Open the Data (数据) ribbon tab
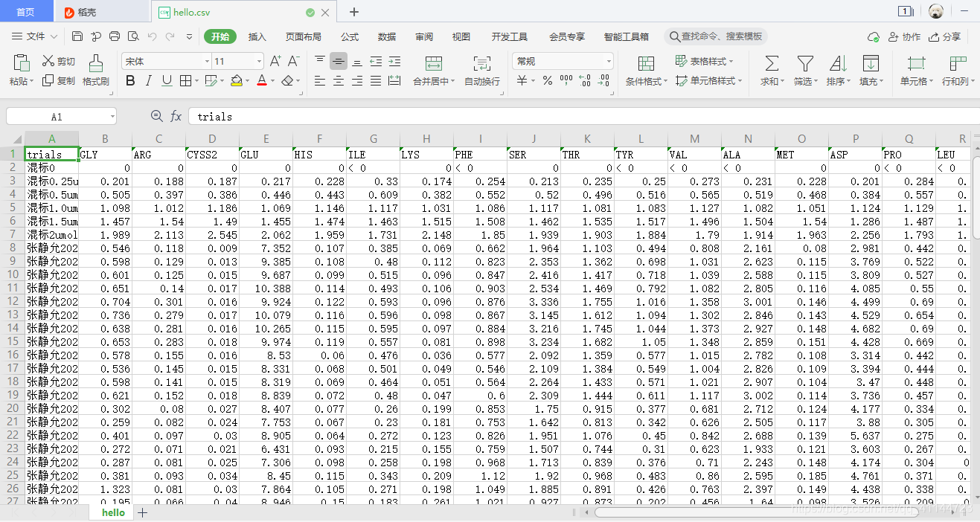980x522 pixels. (x=387, y=36)
